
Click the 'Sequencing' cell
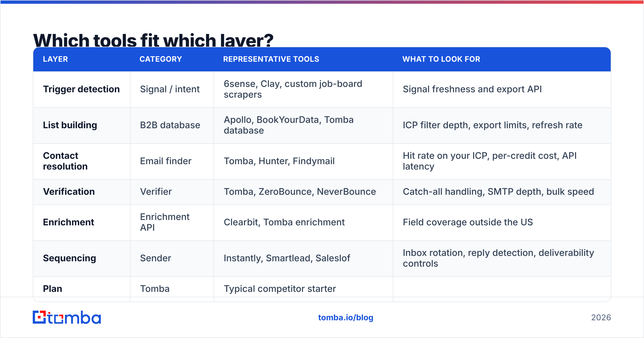[x=82, y=258]
